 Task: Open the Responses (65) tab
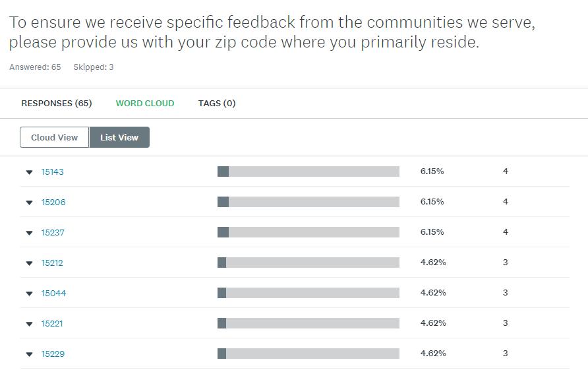(x=57, y=103)
